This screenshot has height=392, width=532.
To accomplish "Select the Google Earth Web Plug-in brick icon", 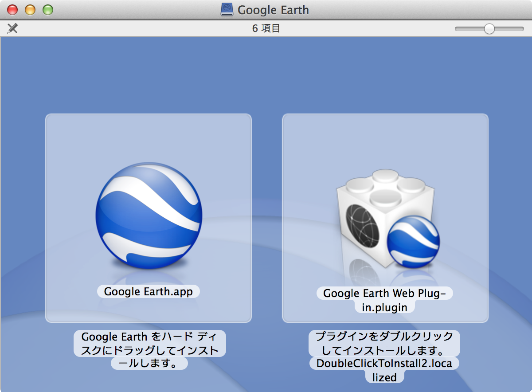I will point(388,219).
